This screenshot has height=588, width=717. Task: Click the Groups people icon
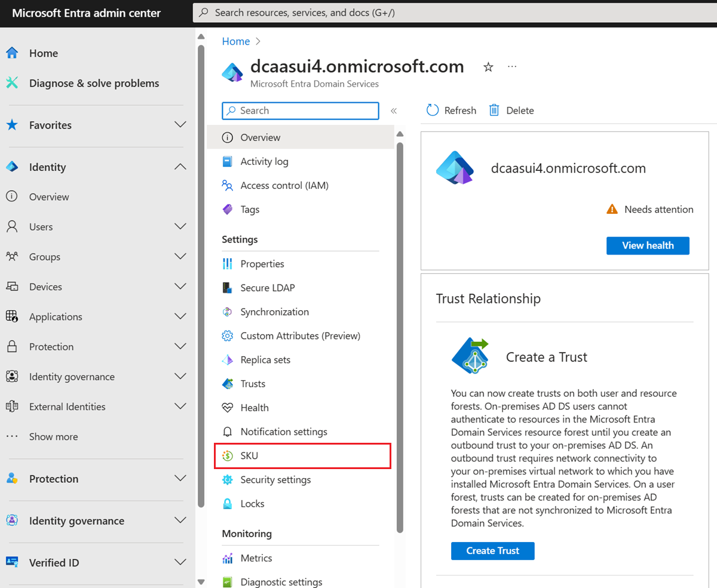[12, 256]
